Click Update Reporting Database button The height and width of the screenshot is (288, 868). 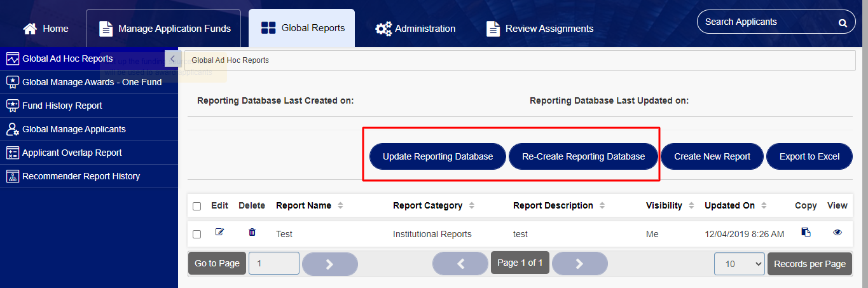click(x=437, y=156)
